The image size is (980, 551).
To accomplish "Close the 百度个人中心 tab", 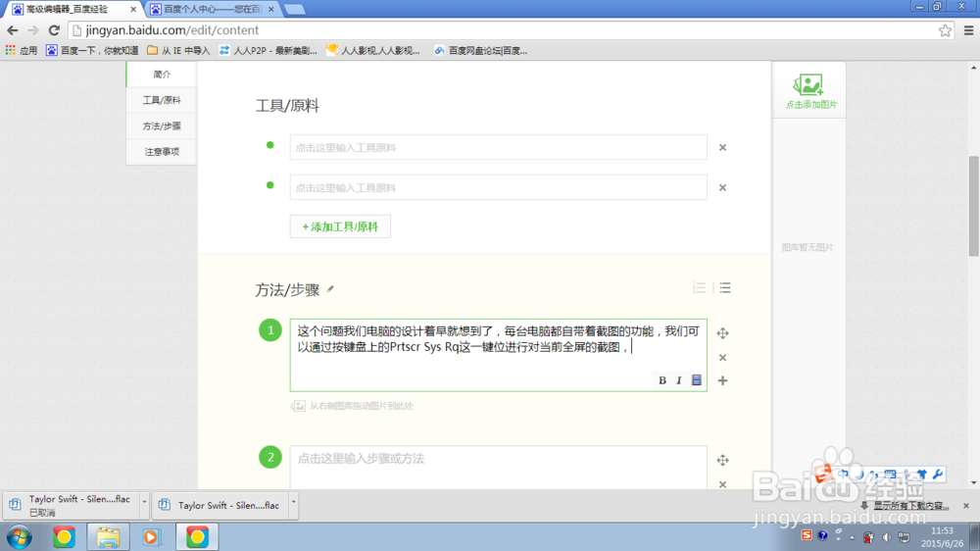I will coord(270,10).
